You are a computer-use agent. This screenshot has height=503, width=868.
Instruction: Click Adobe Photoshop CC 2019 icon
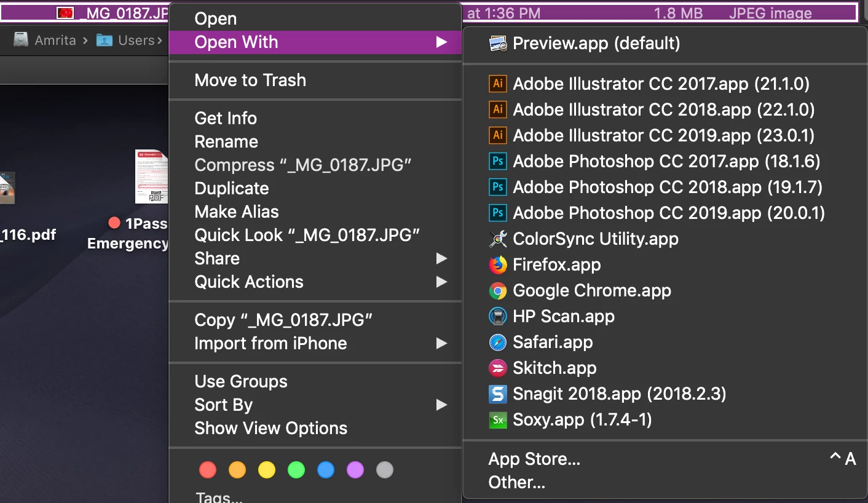click(x=498, y=213)
